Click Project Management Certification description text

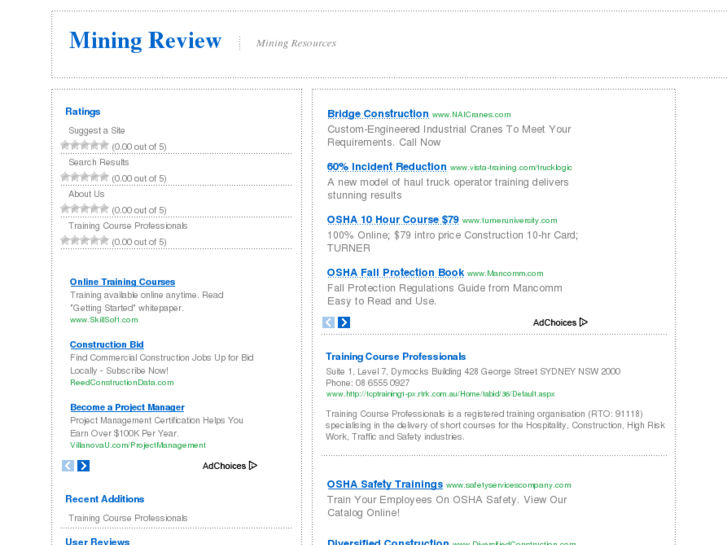[x=157, y=427]
